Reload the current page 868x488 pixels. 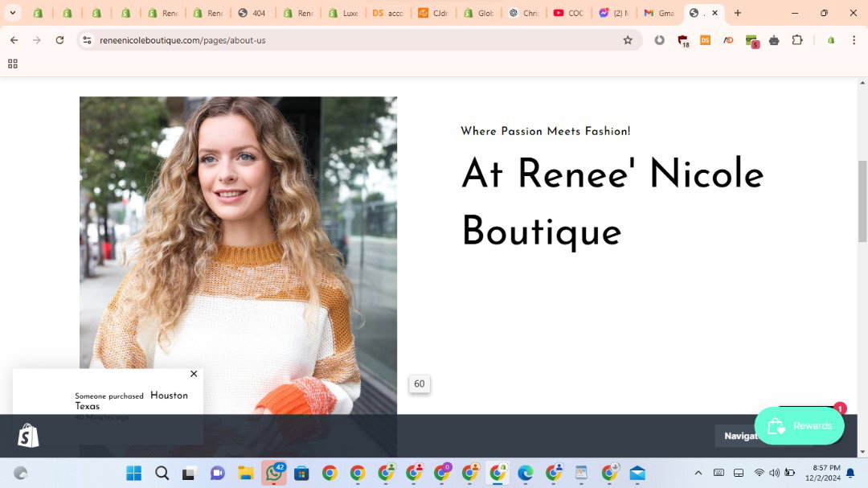pos(59,40)
